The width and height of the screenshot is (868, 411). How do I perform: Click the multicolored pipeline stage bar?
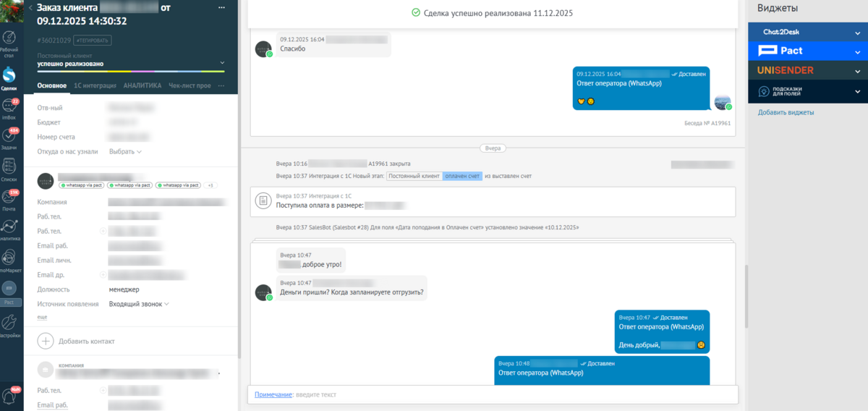tap(132, 71)
